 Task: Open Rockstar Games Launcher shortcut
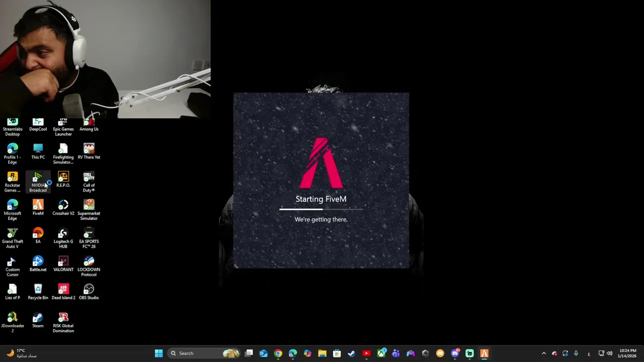[x=13, y=182]
